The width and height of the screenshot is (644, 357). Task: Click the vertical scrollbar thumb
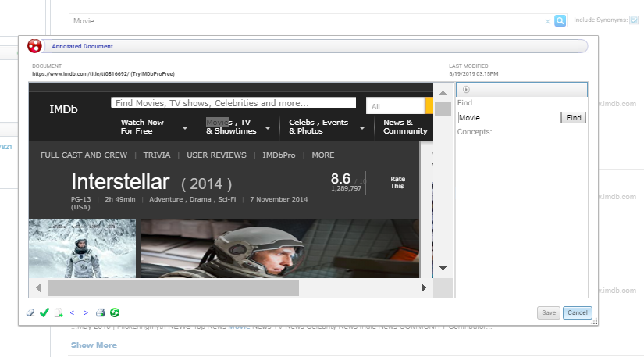[x=443, y=109]
